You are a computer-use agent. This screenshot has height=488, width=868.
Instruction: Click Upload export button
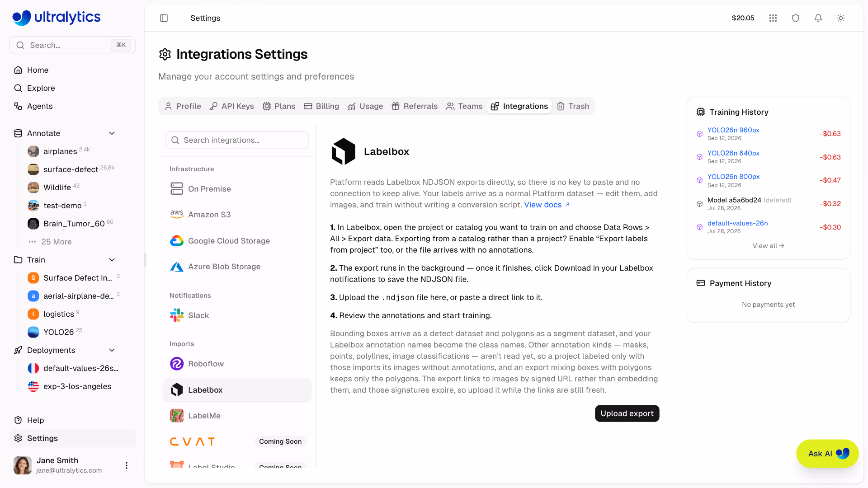pos(627,413)
